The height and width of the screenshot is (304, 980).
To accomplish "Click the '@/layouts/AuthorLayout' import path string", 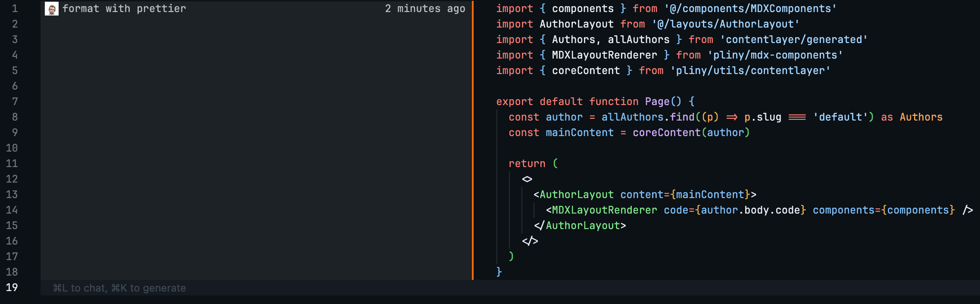I will (x=725, y=24).
